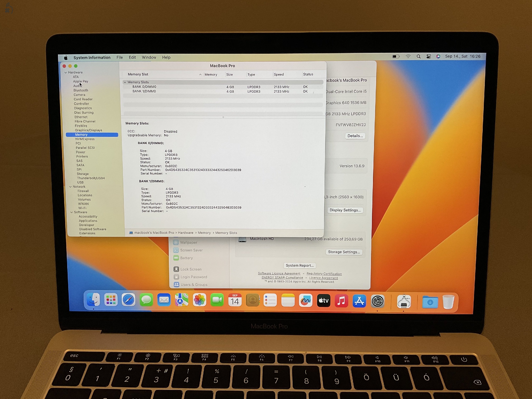Open the Window menu

(149, 57)
